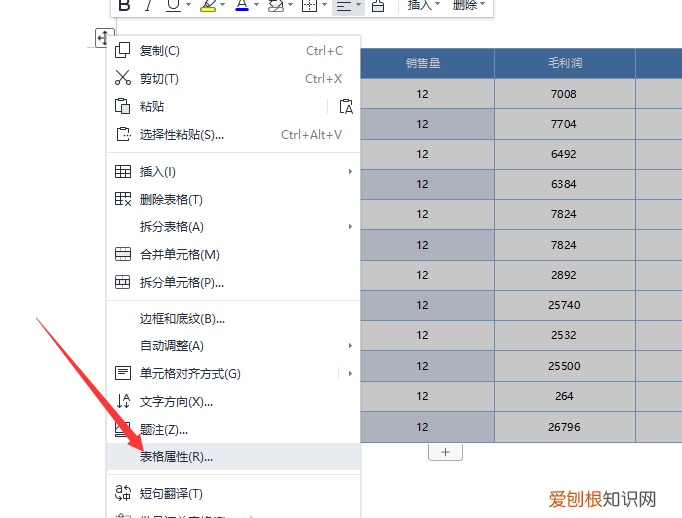Screen dimensions: 682x518
Task: Click the cell shading icon
Action: click(x=276, y=5)
